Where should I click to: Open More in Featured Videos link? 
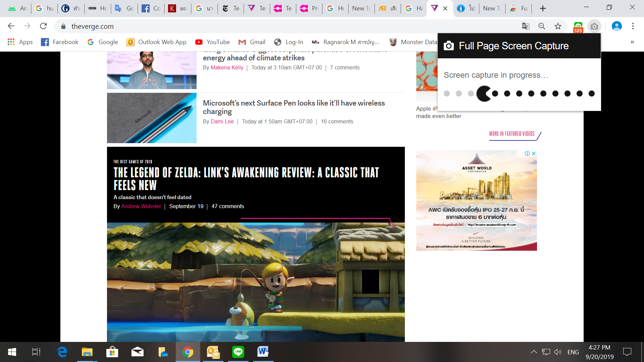[x=512, y=134]
